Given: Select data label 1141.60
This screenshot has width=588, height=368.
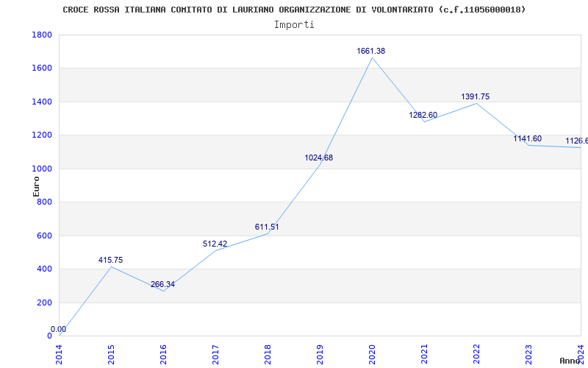Looking at the screenshot, I should (x=527, y=139).
